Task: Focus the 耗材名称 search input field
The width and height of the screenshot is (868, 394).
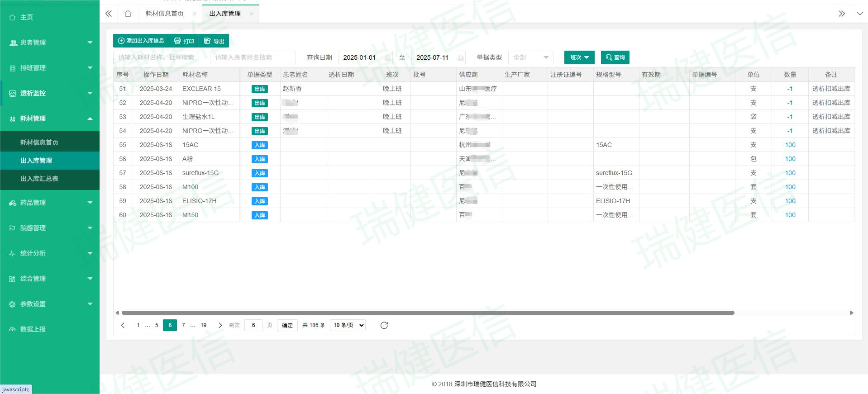Action: [156, 57]
